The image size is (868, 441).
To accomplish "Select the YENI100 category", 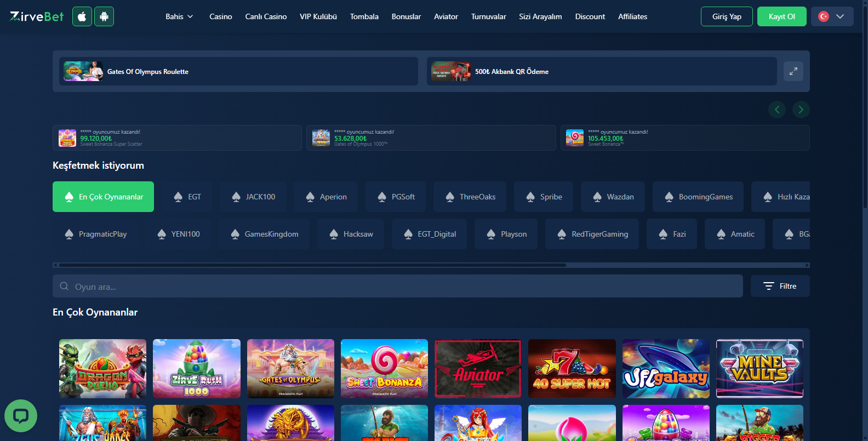I will pos(178,234).
